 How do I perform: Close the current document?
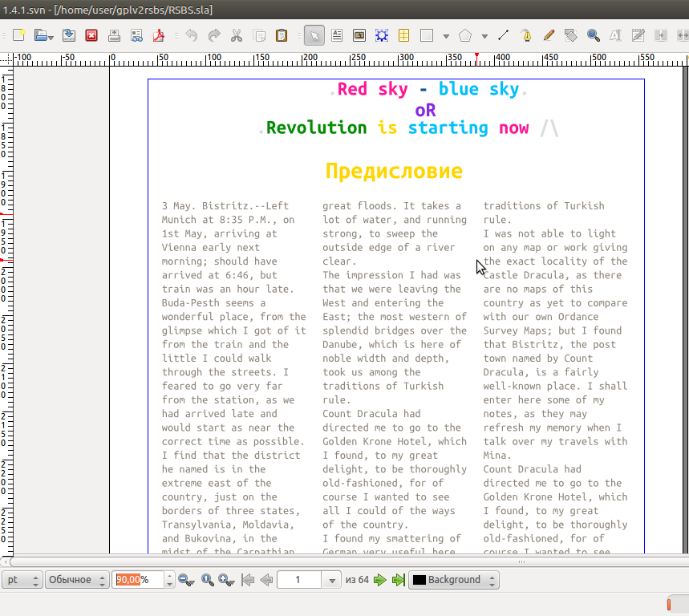click(91, 35)
